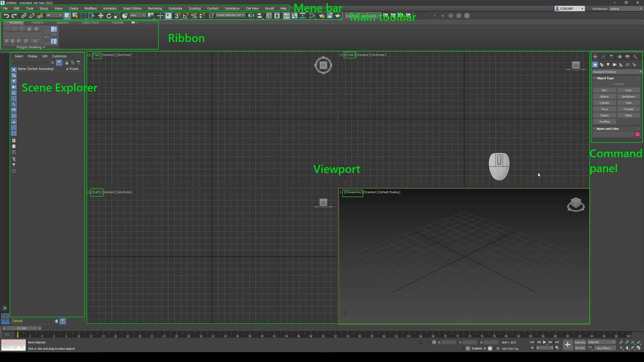Click the Undo arrow in main toolbar
Image resolution: width=644 pixels, height=362 pixels.
tap(6, 16)
